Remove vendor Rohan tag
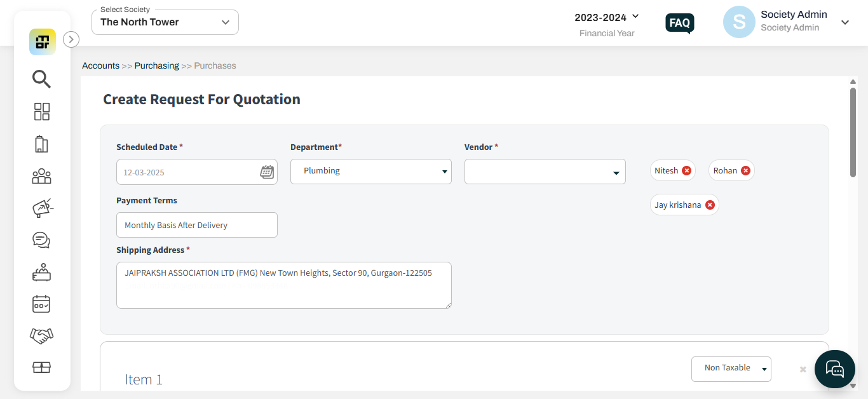Image resolution: width=868 pixels, height=399 pixels. pyautogui.click(x=745, y=171)
